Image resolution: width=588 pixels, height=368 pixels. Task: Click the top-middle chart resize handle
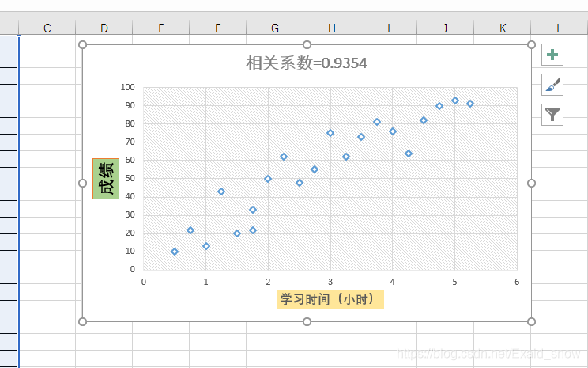click(307, 45)
